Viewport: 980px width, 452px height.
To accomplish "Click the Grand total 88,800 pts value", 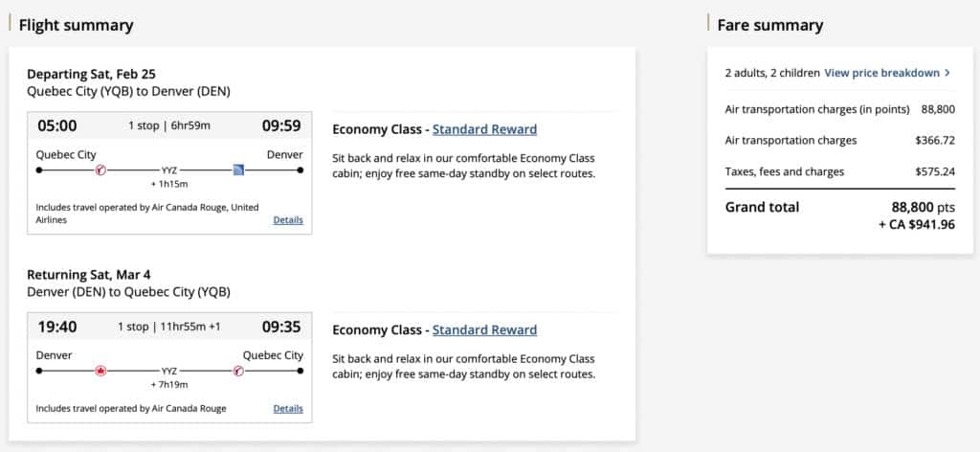I will pyautogui.click(x=923, y=207).
